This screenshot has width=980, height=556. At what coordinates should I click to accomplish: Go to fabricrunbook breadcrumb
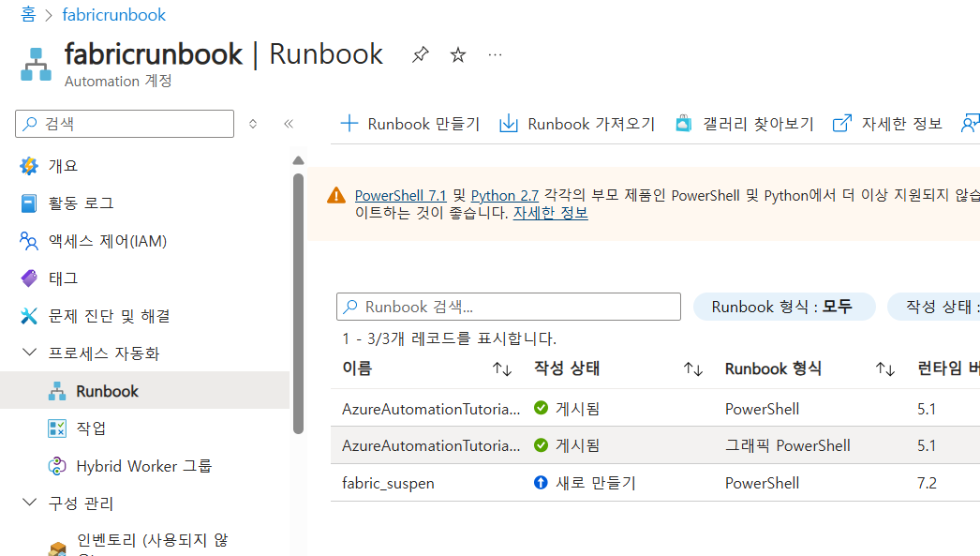pyautogui.click(x=113, y=14)
